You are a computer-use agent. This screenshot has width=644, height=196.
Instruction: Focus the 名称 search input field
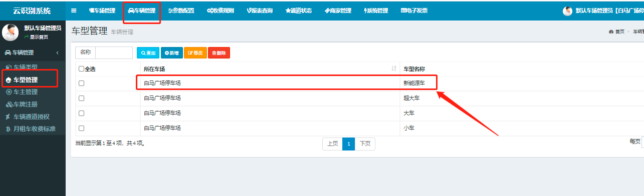tap(114, 52)
